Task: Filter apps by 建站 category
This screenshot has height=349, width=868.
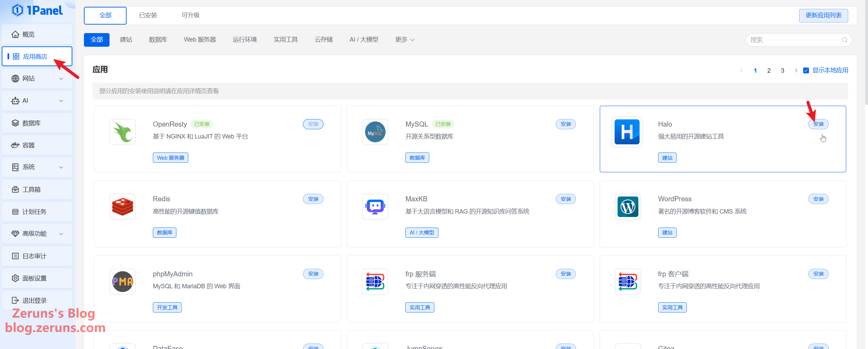Action: pos(126,40)
